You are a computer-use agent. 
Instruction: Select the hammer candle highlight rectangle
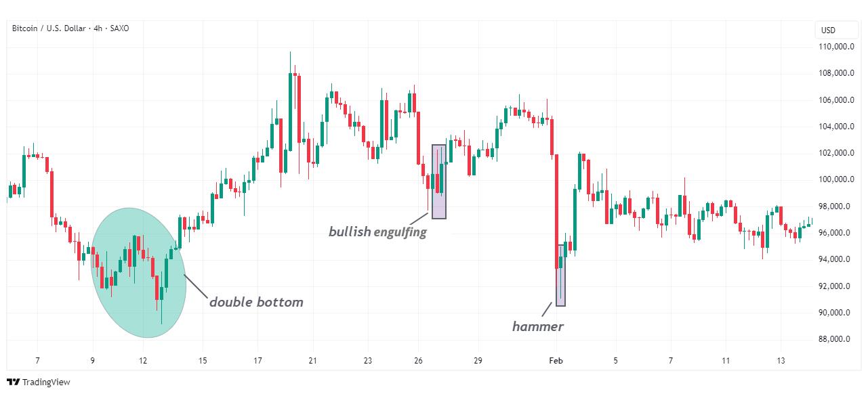(x=560, y=276)
